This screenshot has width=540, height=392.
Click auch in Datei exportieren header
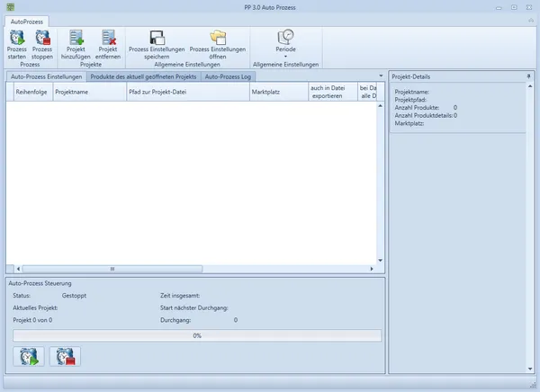[x=333, y=92]
